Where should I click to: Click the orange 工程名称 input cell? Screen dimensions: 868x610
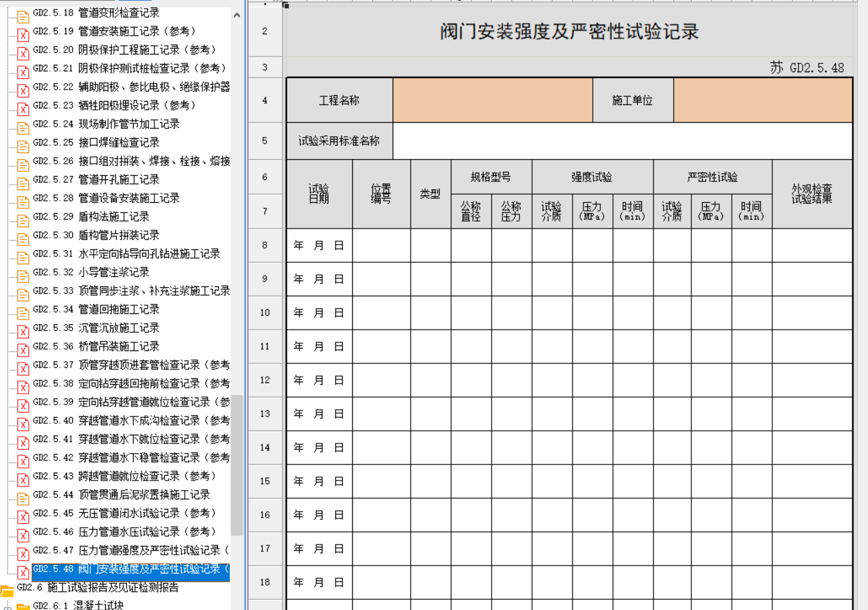pos(492,100)
